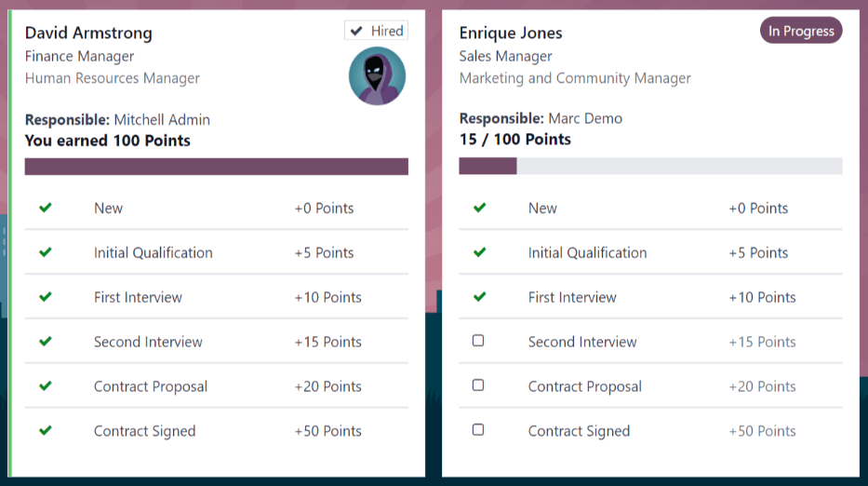
Task: Click the Hired status badge
Action: 376,31
